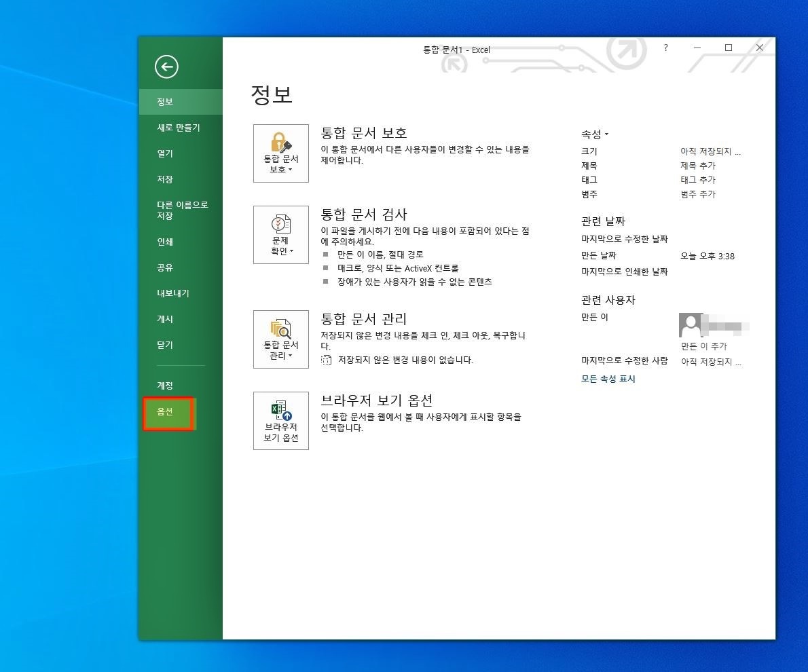Click 닫기 in the sidebar

(x=181, y=344)
